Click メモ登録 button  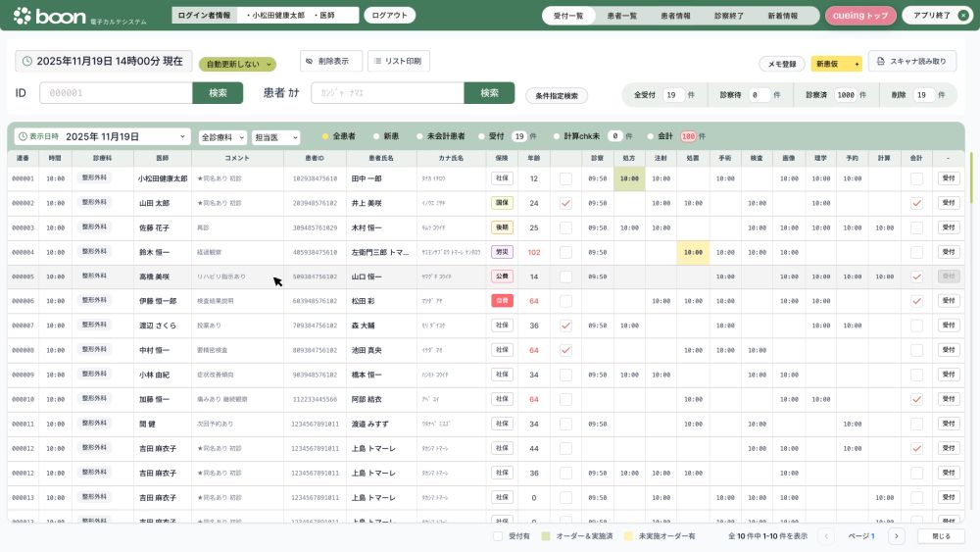[782, 64]
